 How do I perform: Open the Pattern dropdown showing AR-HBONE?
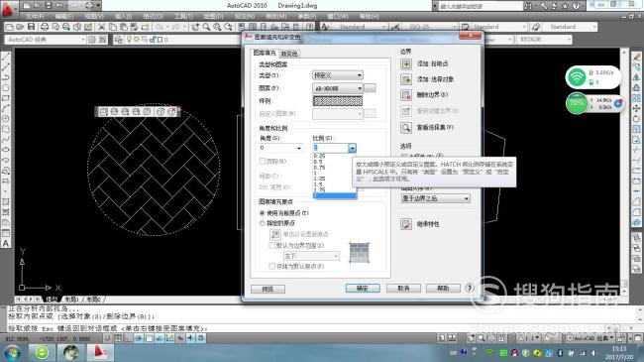click(x=338, y=88)
